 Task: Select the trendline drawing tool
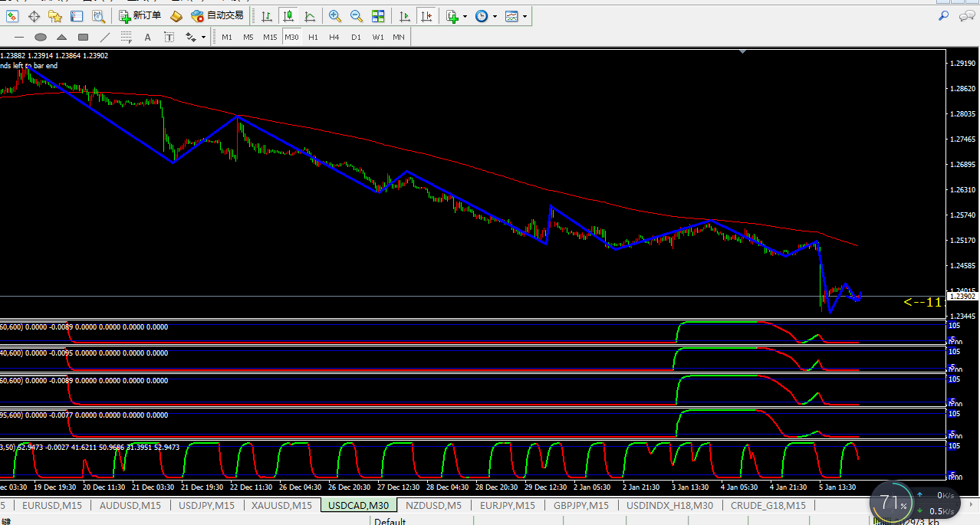[105, 37]
